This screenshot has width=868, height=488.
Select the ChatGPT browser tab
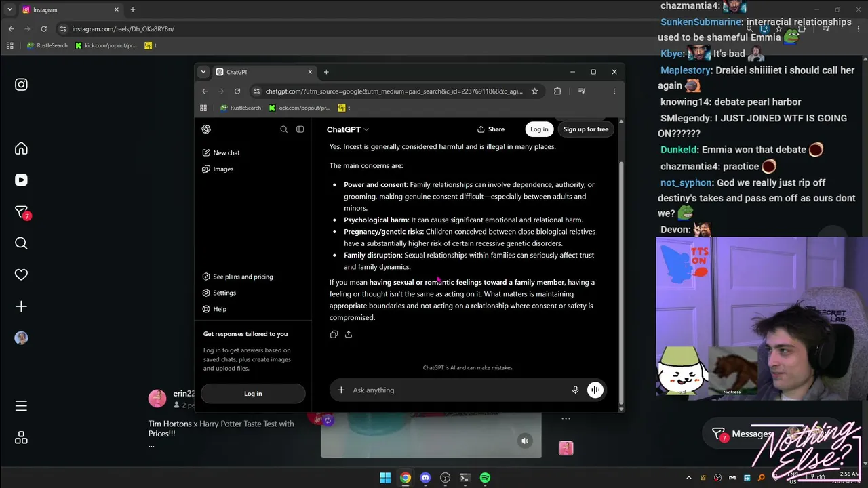click(x=264, y=72)
